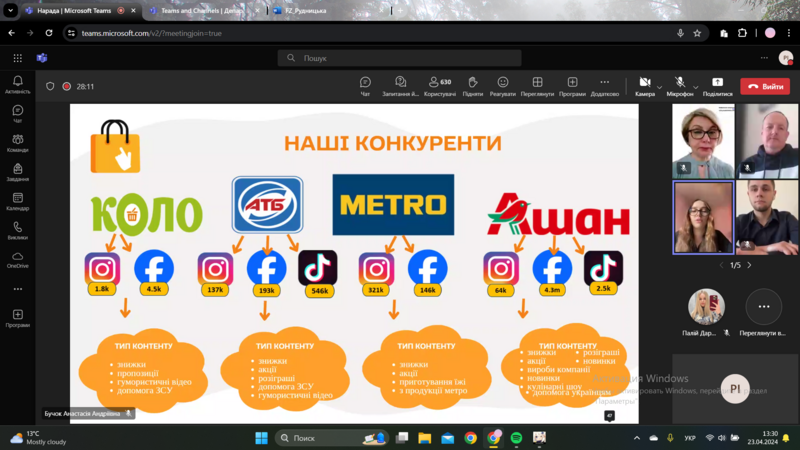Open File Explorer on taskbar
The image size is (800, 450).
click(424, 438)
